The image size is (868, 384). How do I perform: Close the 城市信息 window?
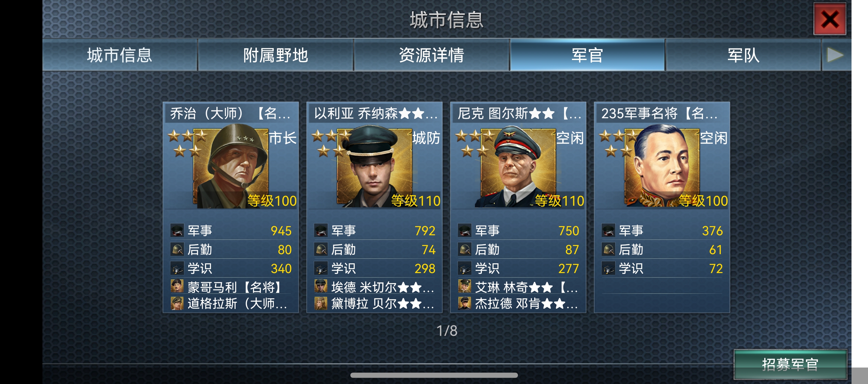coord(830,19)
